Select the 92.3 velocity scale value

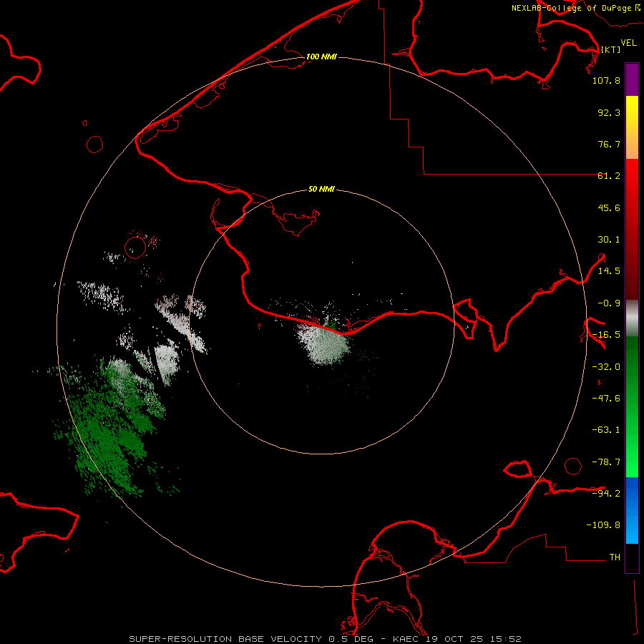pyautogui.click(x=609, y=112)
